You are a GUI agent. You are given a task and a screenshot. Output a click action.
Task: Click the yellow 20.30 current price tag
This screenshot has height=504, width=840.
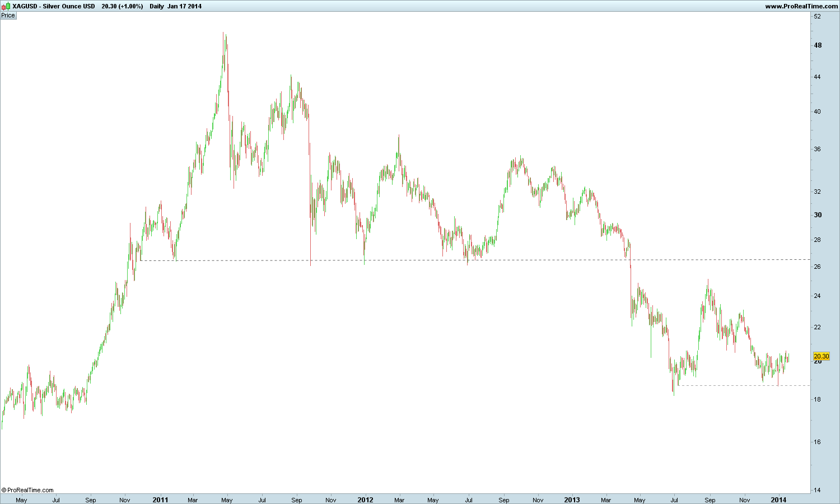[821, 356]
